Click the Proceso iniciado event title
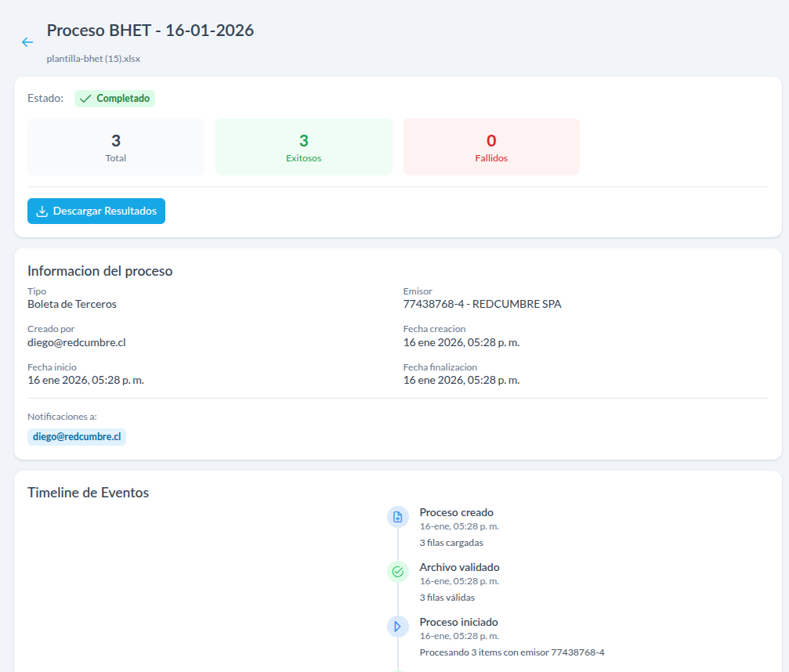This screenshot has height=672, width=789. 458,622
